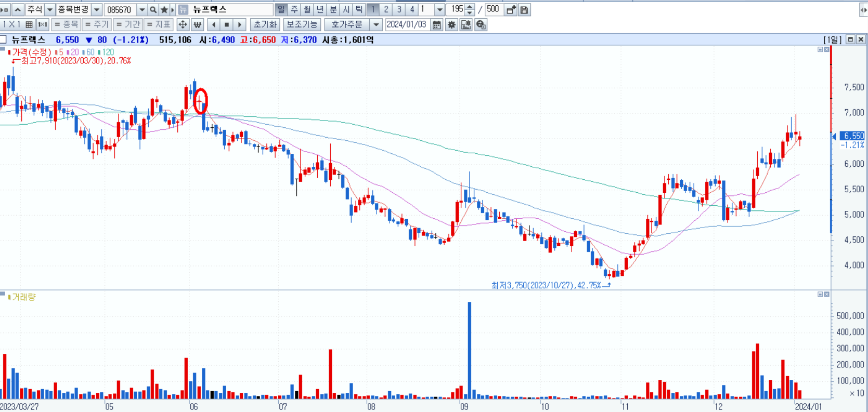Viewport: 868px width, 412px height.
Task: Select minute 분 period tab
Action: [x=333, y=9]
